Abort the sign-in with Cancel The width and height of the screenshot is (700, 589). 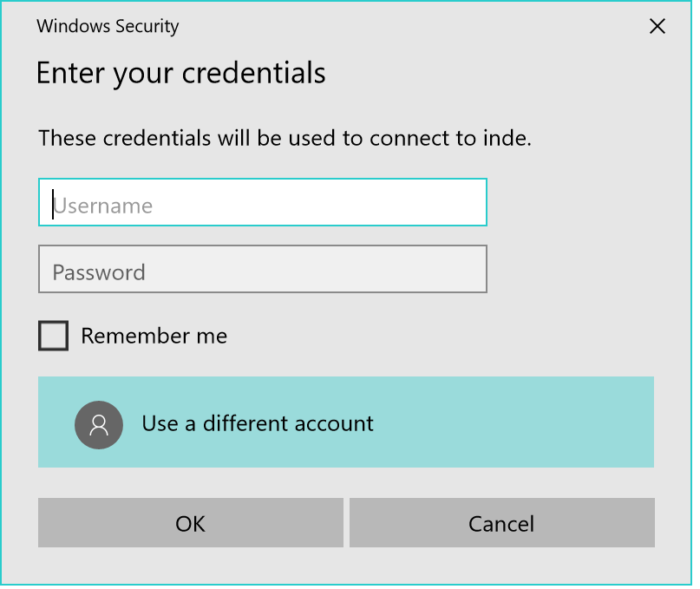click(501, 523)
